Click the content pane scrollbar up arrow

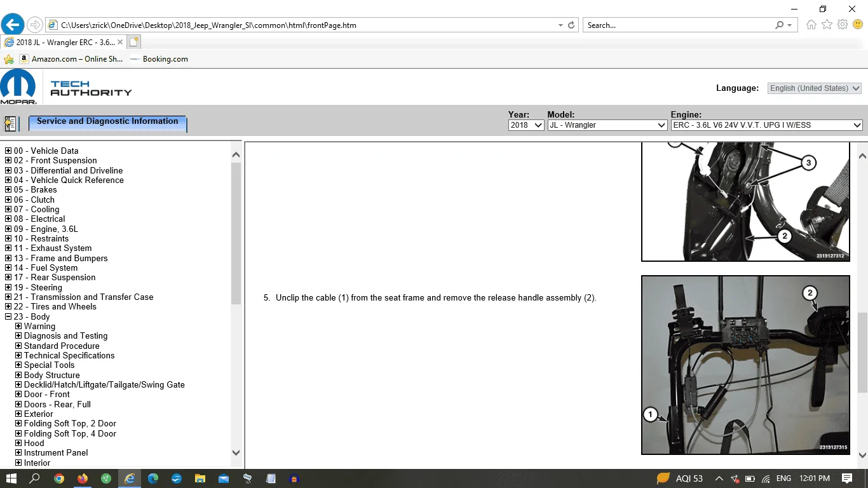click(862, 156)
